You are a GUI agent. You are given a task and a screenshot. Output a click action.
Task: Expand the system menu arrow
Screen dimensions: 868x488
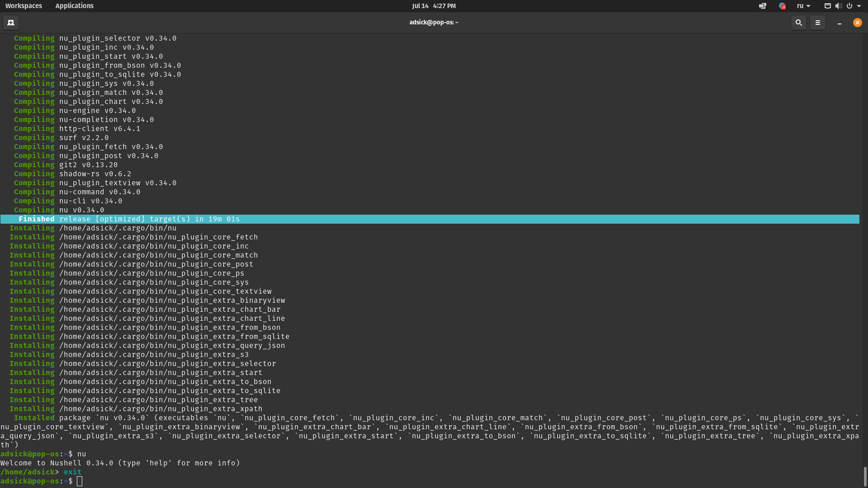pyautogui.click(x=859, y=6)
